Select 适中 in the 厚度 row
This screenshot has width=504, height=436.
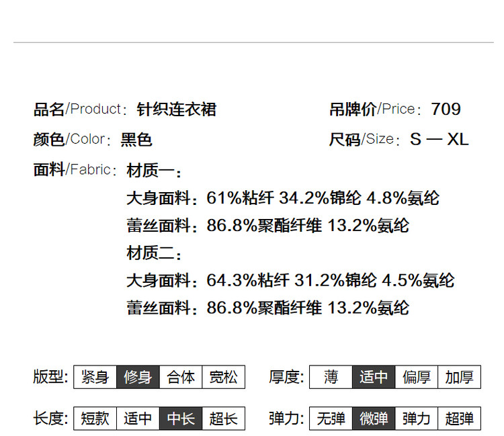click(374, 377)
